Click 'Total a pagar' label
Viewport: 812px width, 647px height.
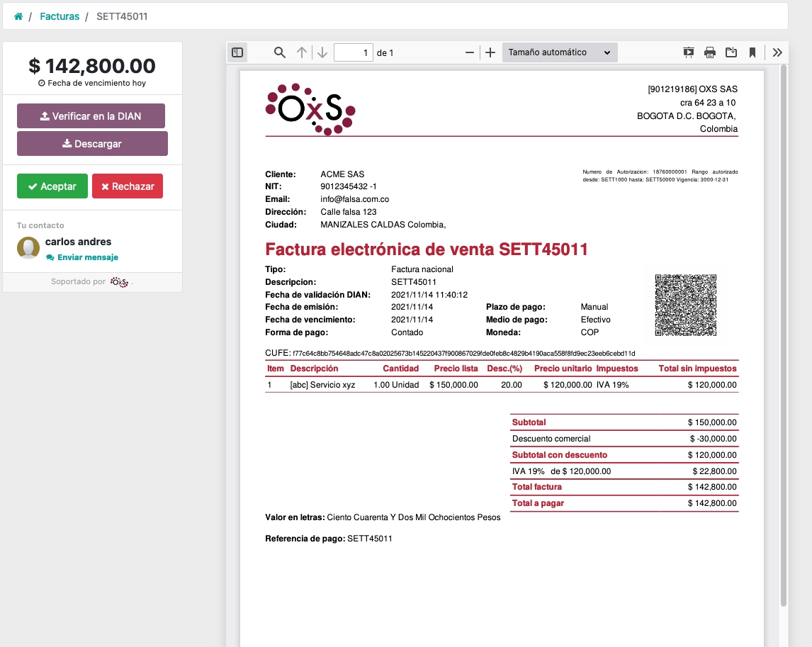click(538, 503)
